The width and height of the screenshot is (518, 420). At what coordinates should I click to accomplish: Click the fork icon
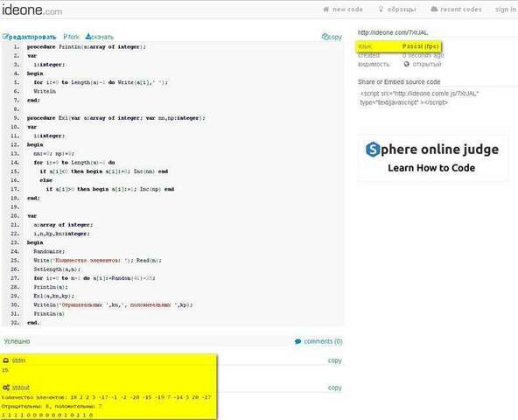66,37
